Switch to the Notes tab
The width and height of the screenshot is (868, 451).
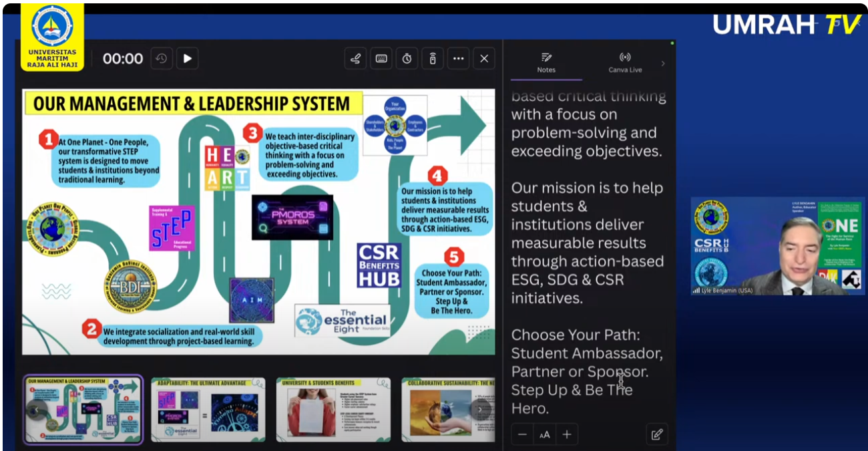546,62
